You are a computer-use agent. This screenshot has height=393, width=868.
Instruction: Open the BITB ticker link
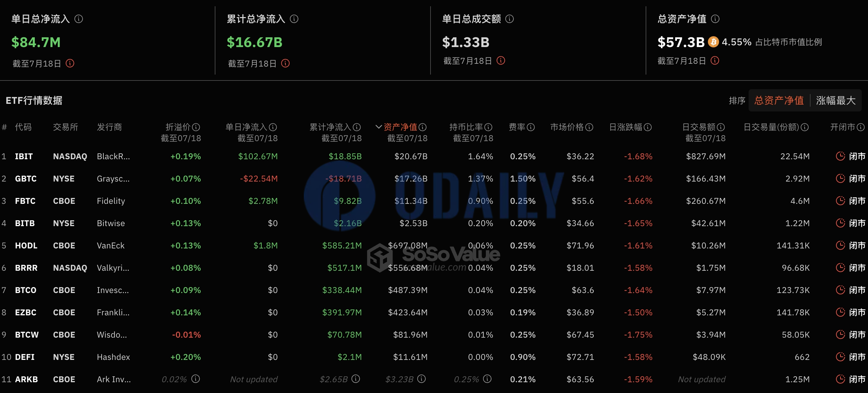[25, 223]
